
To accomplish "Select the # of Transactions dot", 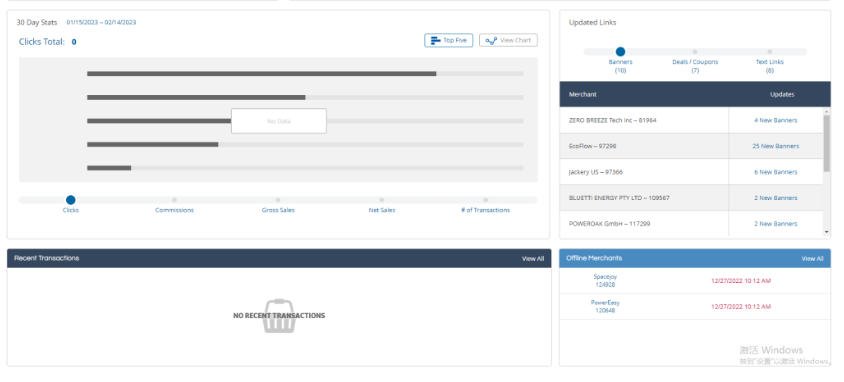I will [x=486, y=200].
